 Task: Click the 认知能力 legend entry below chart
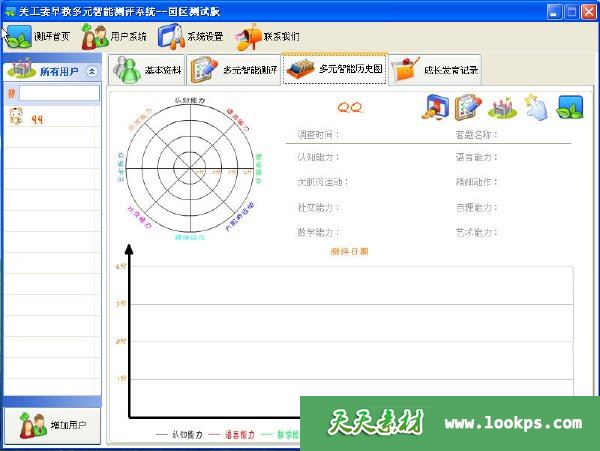click(x=180, y=435)
